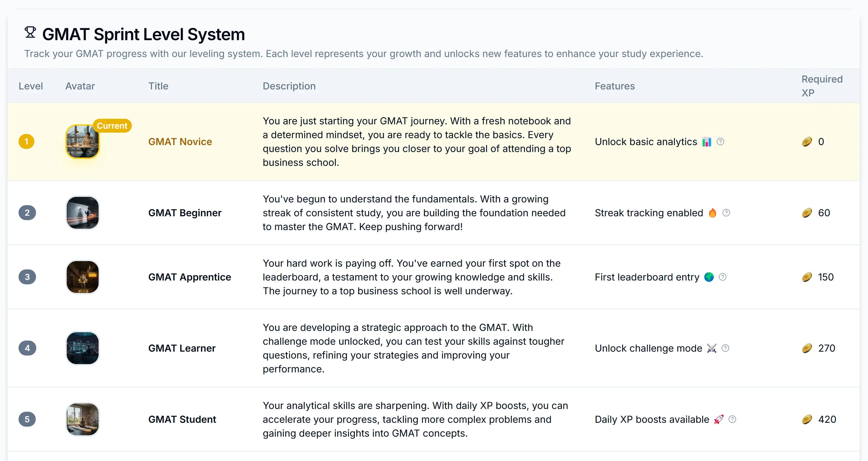The width and height of the screenshot is (868, 461).
Task: Click the GMAT Learner title text
Action: pos(182,348)
